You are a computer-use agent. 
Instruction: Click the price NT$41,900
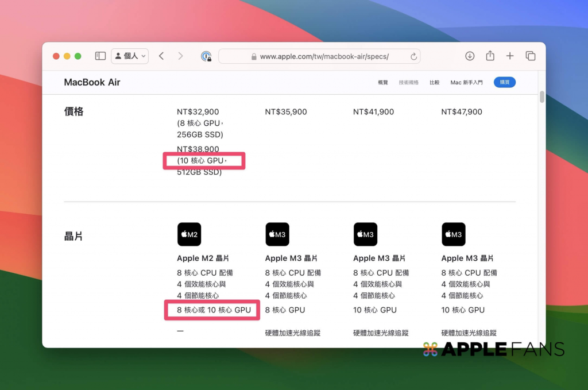coord(373,112)
